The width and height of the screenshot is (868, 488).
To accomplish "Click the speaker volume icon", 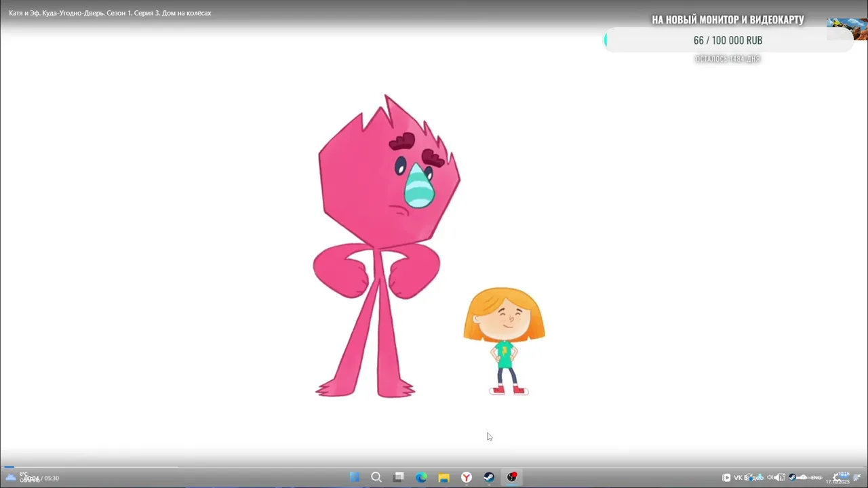I will [770, 477].
